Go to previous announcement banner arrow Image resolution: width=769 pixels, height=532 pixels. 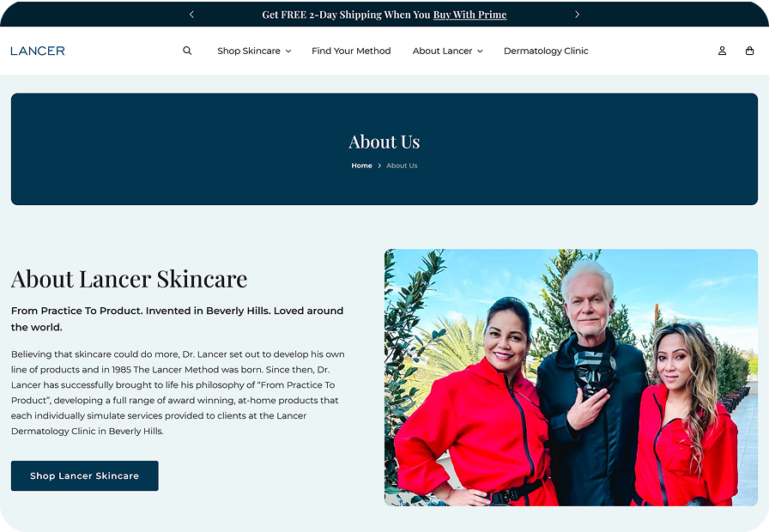point(191,15)
